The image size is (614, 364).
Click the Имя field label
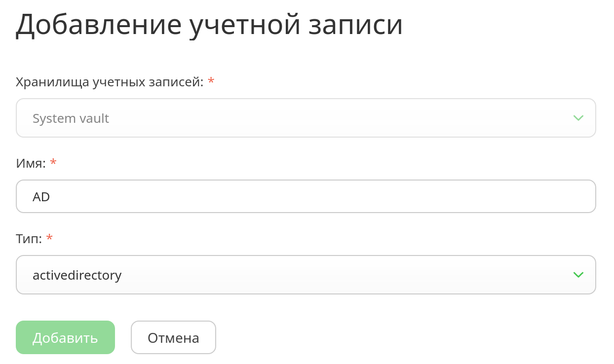pyautogui.click(x=31, y=163)
